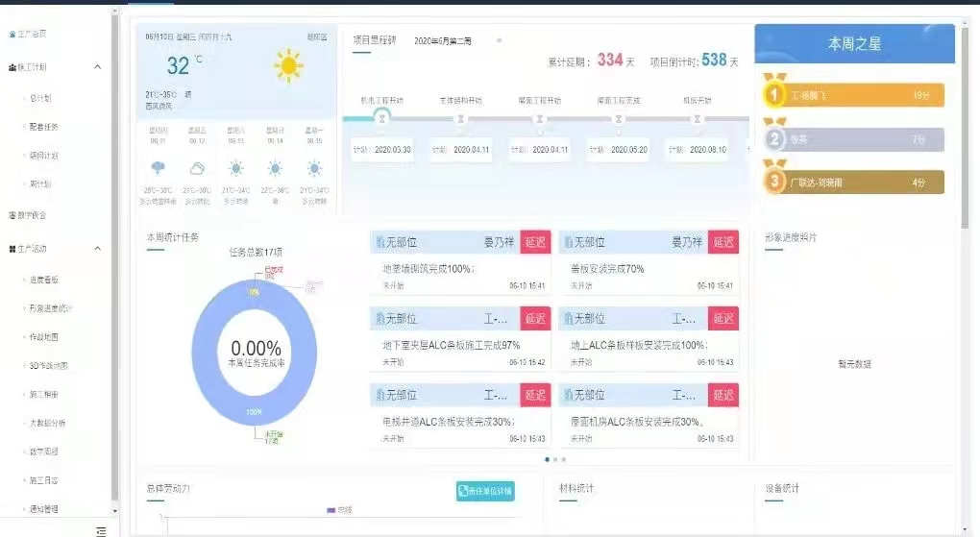Select 周计划 menu item
980x537 pixels.
[x=40, y=184]
